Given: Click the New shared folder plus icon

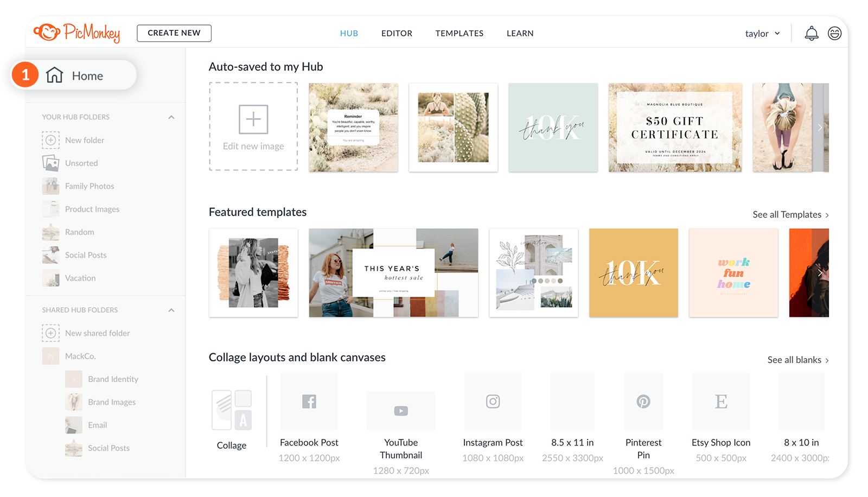Looking at the screenshot, I should [x=50, y=333].
